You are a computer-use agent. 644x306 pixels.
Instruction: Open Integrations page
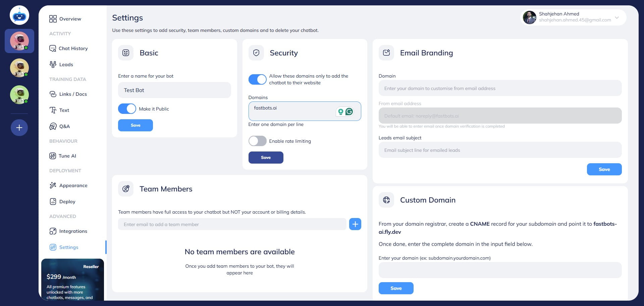68,231
